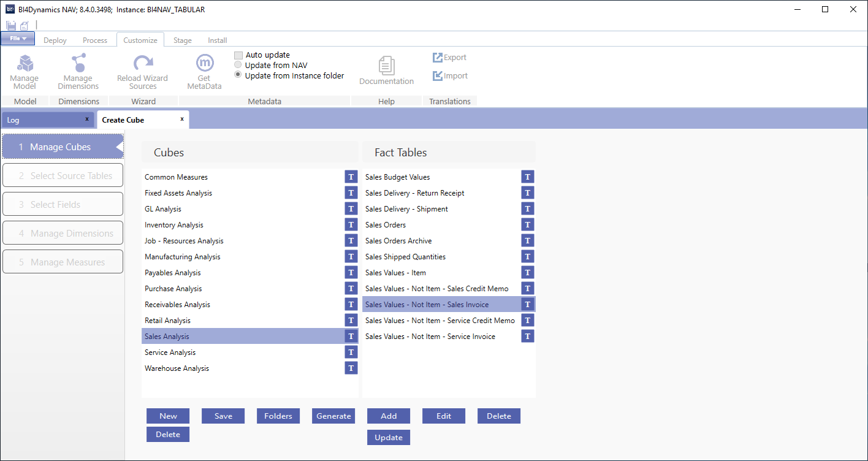Click the T icon beside Sales Shipped Quantities
868x461 pixels.
[527, 257]
